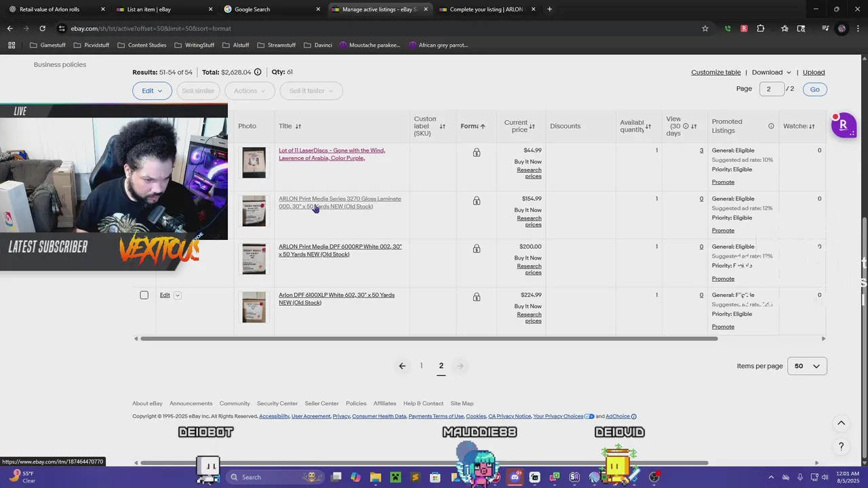Click the info icon next to Total amount
The width and height of the screenshot is (868, 488).
point(258,72)
